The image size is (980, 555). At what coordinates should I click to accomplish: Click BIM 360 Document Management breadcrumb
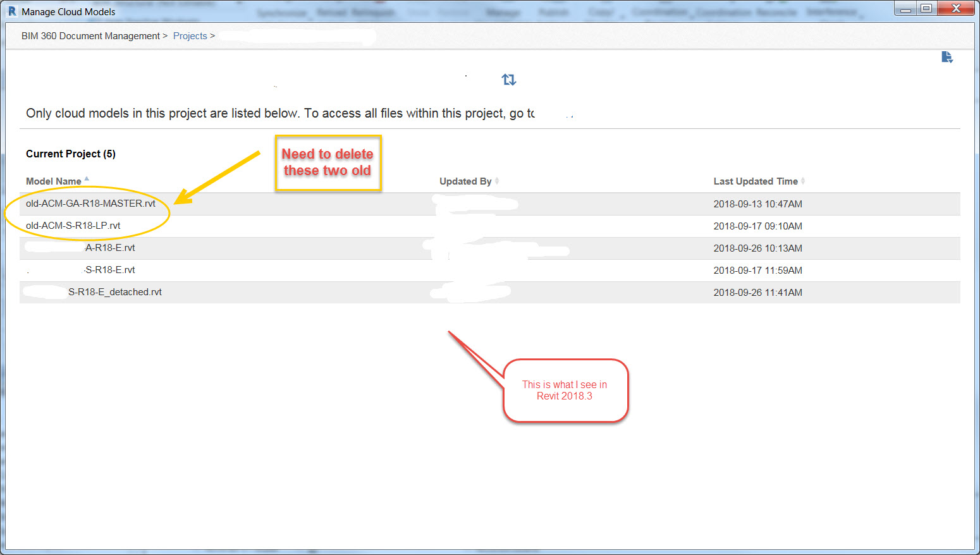[90, 36]
